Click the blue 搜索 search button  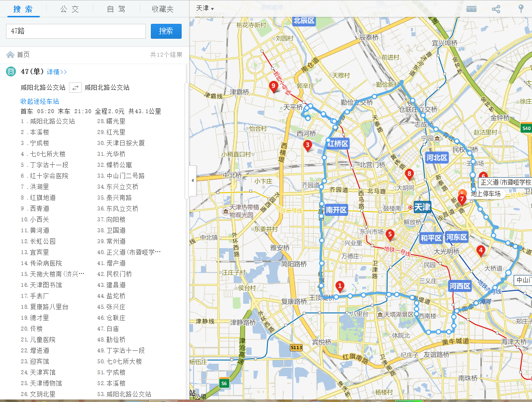pos(166,31)
